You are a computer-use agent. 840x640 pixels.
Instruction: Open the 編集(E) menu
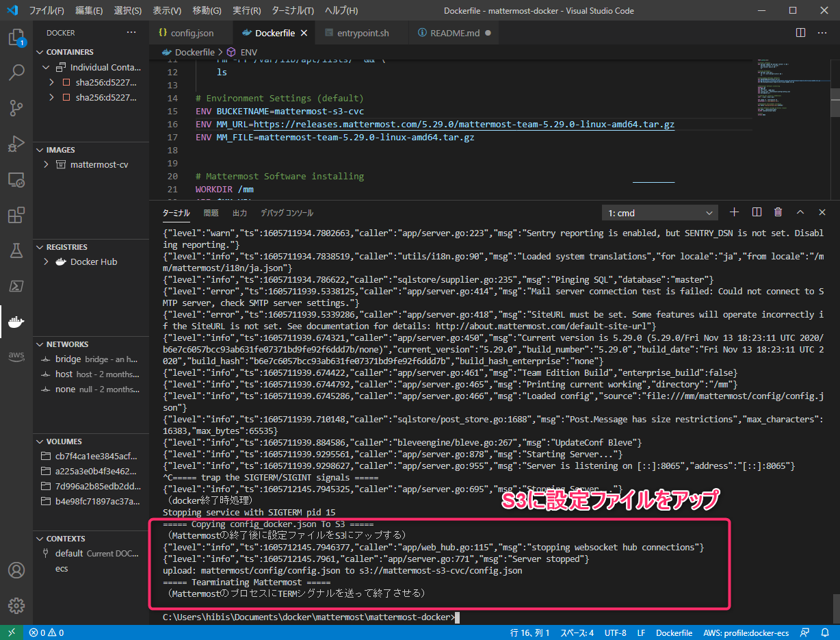click(88, 10)
